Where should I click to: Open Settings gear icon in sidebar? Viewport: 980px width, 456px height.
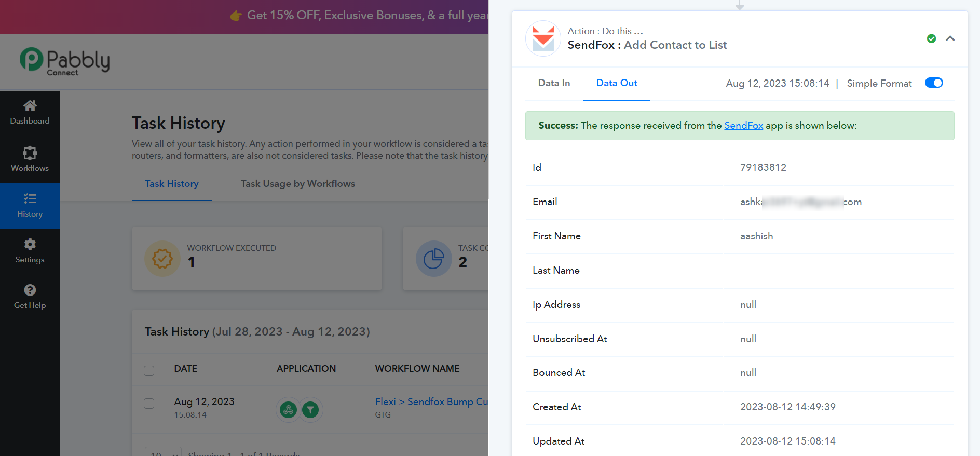click(x=30, y=244)
